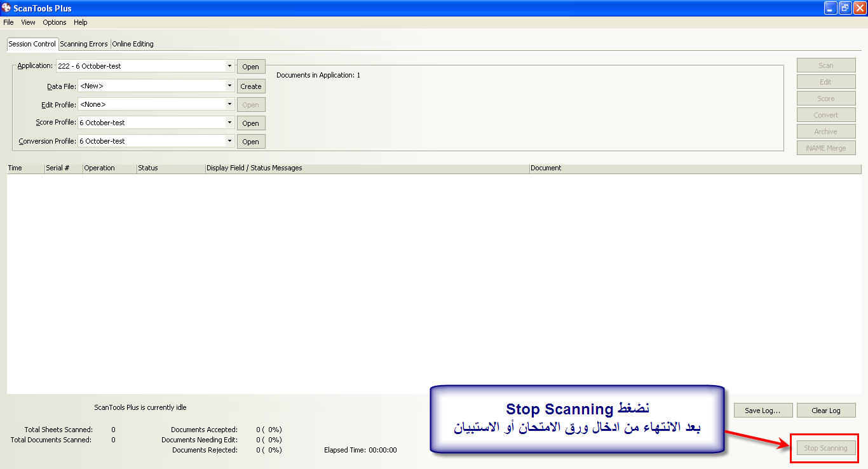
Task: Minimize the ScanTools Plus window
Action: (x=831, y=8)
